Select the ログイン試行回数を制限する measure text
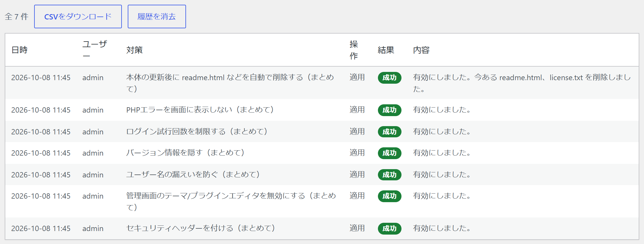This screenshot has height=244, width=644. point(197,131)
